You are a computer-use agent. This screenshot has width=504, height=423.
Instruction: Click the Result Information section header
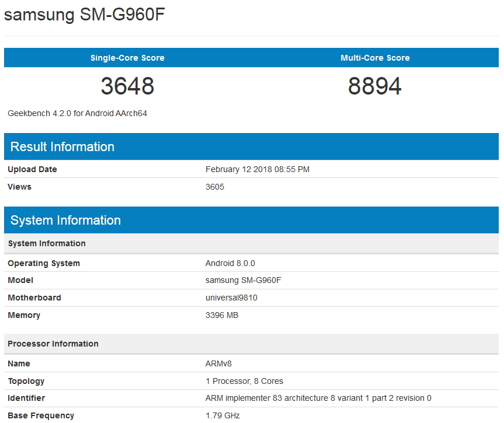pos(62,146)
